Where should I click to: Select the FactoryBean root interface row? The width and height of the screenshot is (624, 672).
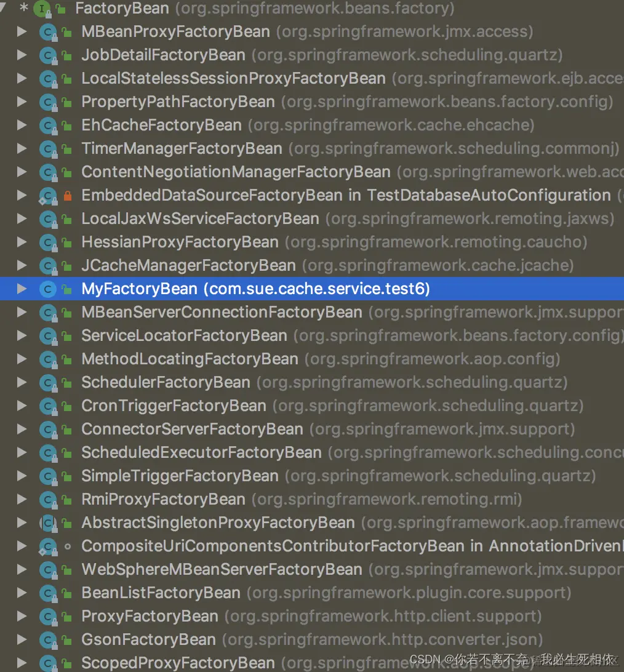click(312, 9)
